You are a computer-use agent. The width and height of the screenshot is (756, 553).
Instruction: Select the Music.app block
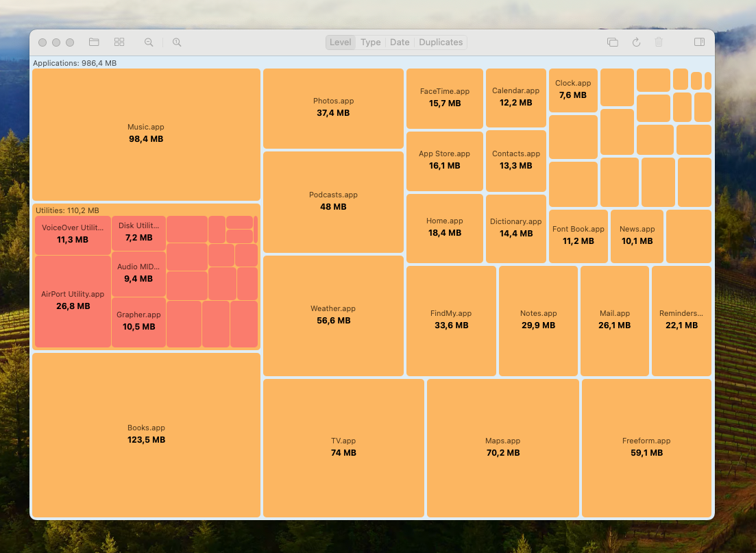(146, 134)
